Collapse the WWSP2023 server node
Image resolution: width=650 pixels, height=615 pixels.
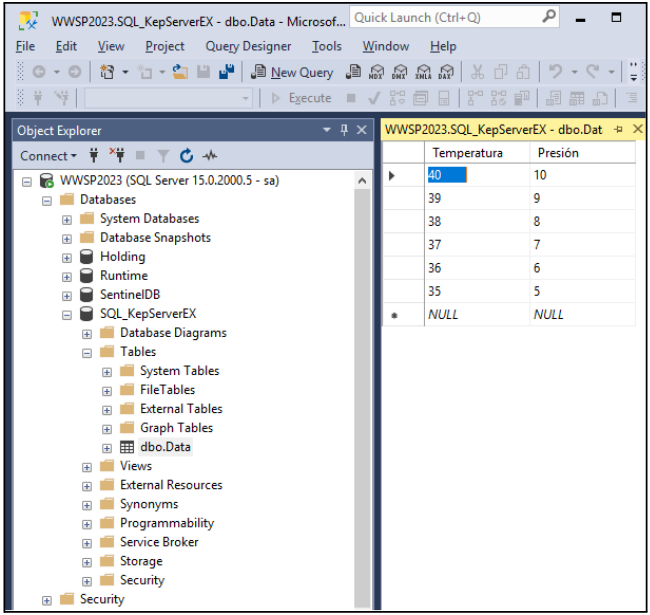27,182
